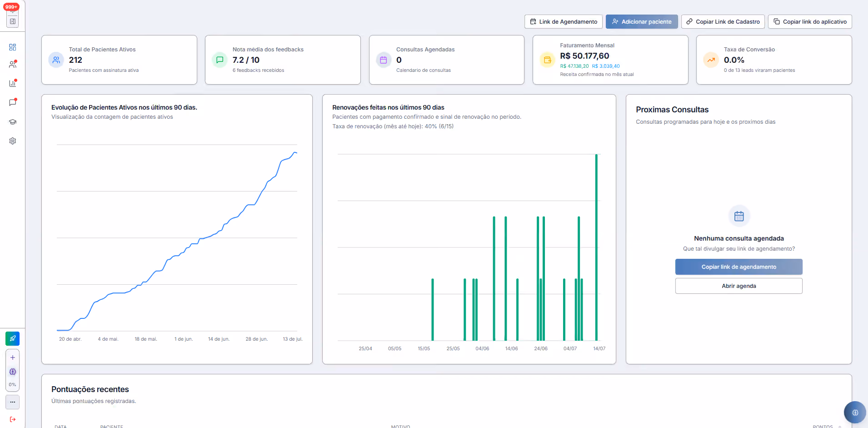The width and height of the screenshot is (868, 428).
Task: Click the 6 feedbacks recebidos text
Action: [x=258, y=70]
